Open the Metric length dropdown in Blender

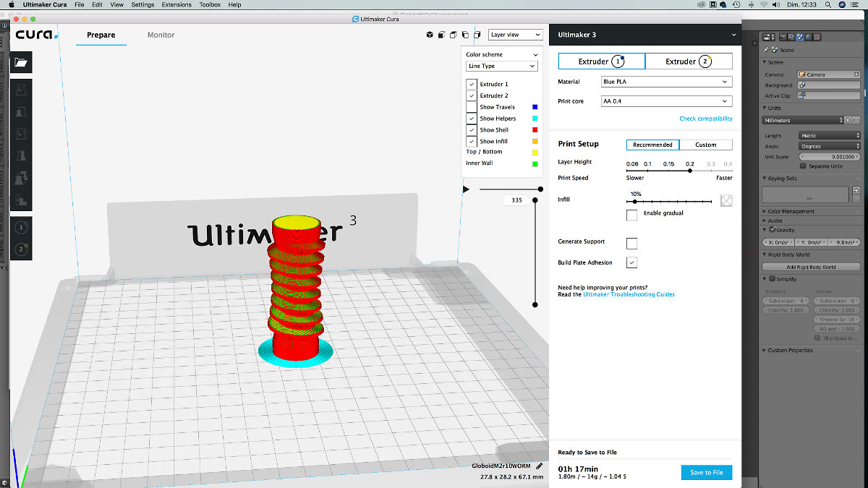click(x=830, y=135)
